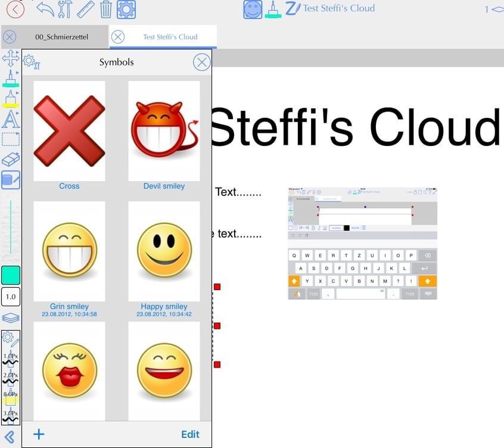Open the layers stack icon
This screenshot has width=504, height=448.
11,318
